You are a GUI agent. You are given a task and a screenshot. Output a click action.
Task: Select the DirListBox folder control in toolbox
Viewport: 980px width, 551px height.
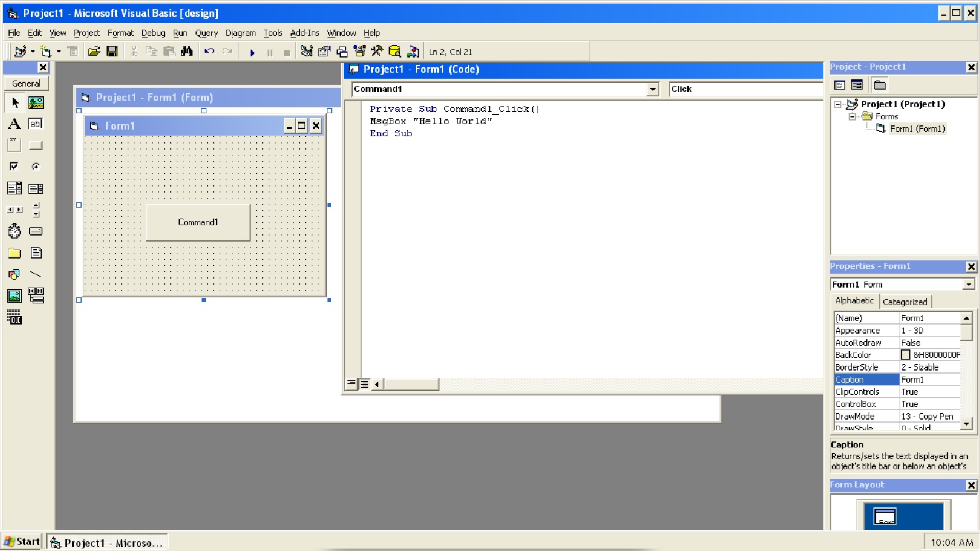[15, 253]
